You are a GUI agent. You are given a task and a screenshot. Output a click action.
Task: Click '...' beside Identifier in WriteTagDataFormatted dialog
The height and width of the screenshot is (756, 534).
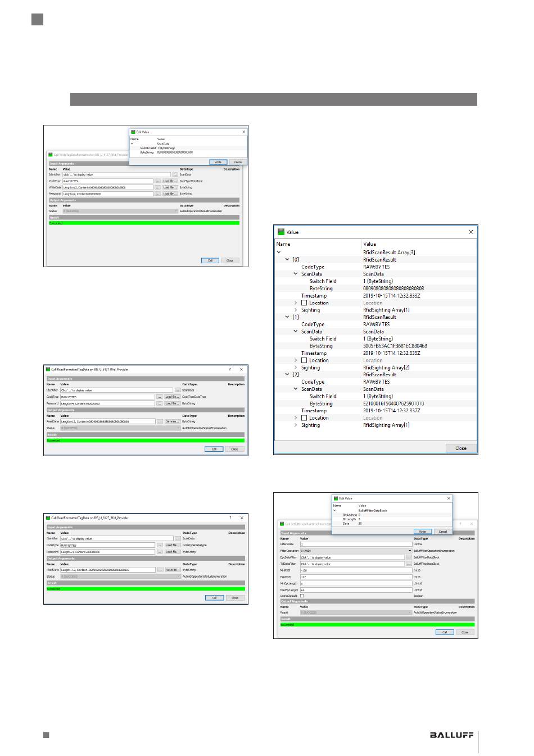click(175, 175)
